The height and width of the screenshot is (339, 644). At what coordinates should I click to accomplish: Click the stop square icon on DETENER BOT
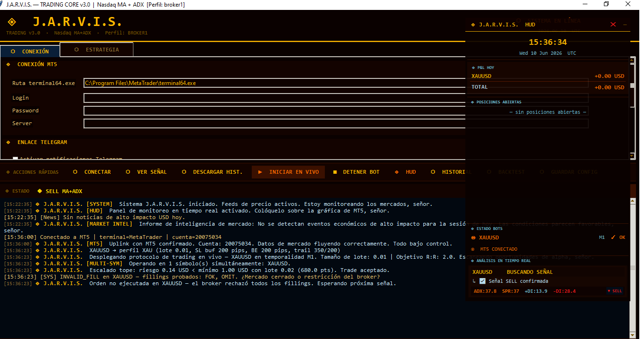[x=335, y=172]
